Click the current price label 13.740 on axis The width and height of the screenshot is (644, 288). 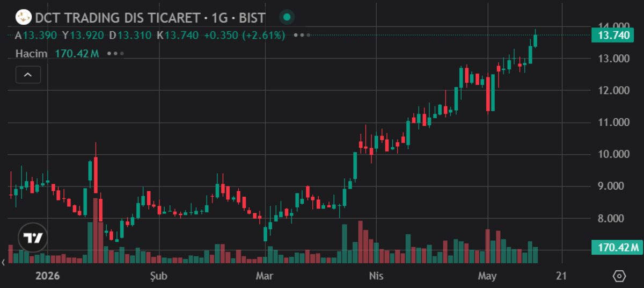[613, 35]
